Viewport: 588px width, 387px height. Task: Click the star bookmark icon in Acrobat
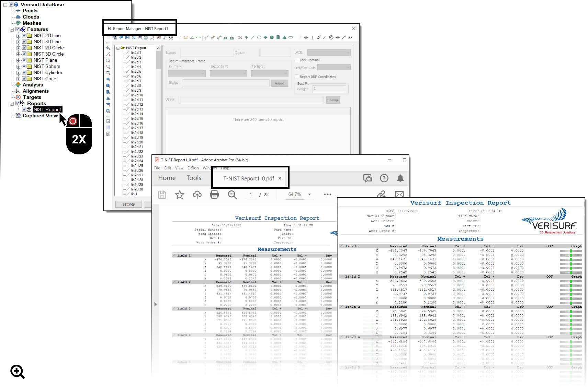coord(179,195)
